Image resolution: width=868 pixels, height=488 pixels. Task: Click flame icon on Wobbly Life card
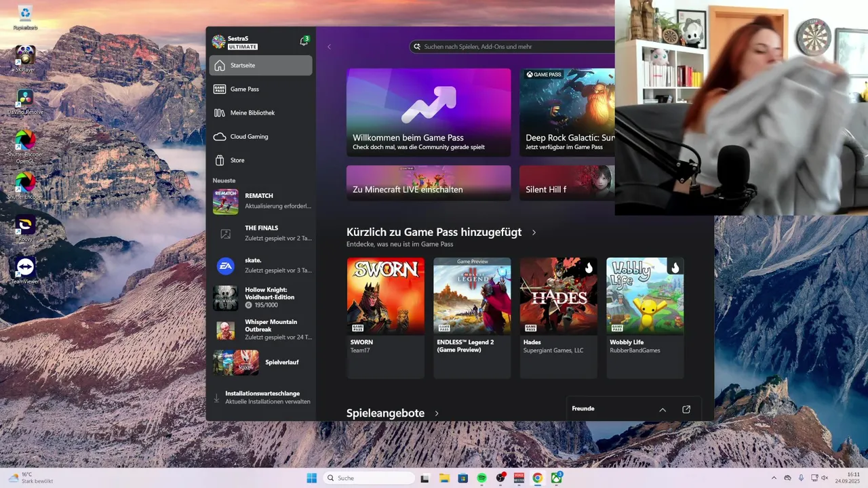675,267
